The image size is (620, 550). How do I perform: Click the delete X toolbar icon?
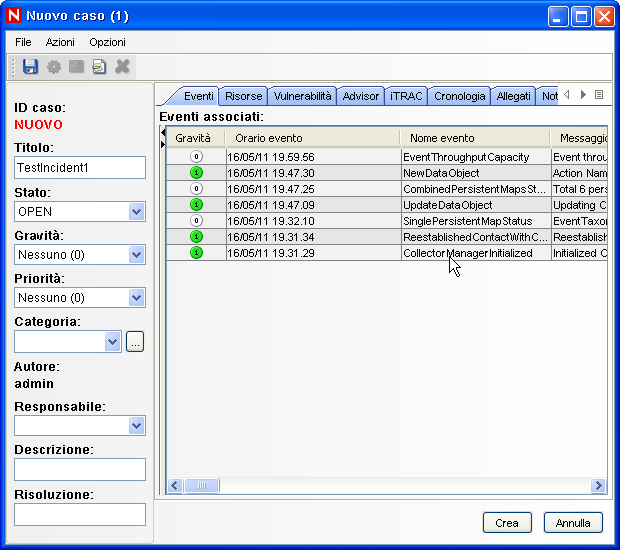pos(122,66)
